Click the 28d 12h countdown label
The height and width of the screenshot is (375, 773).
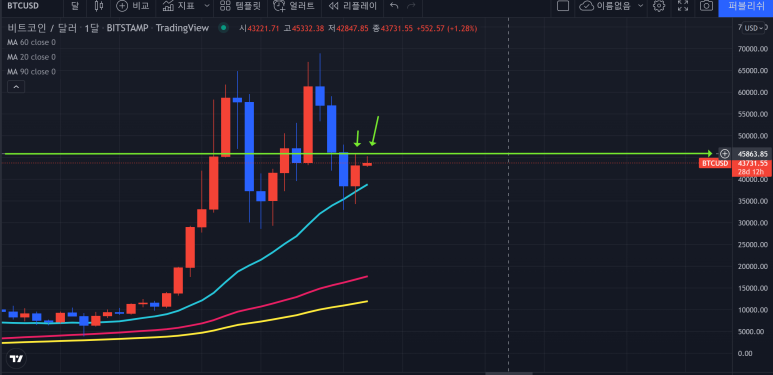coord(751,171)
